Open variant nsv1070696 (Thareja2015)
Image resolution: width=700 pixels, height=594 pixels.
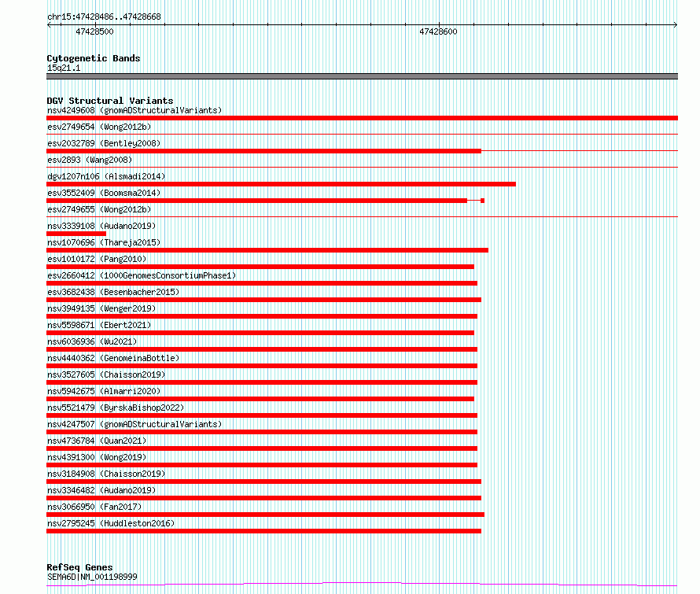(x=104, y=242)
